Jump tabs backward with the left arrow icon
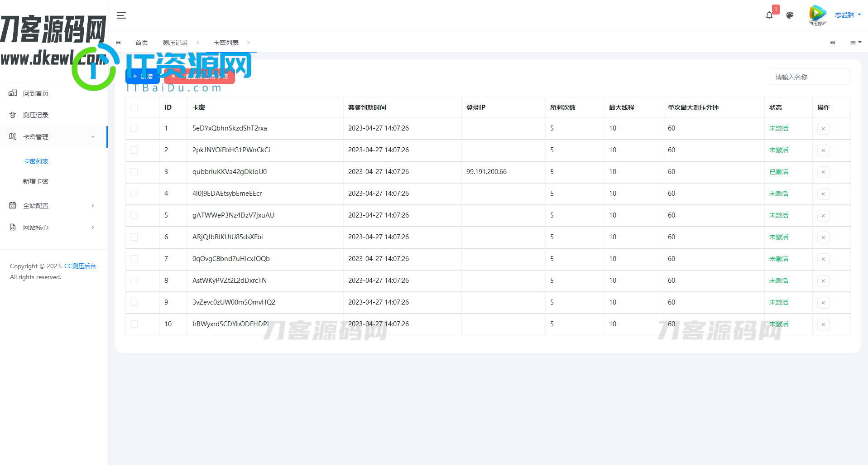 pos(118,43)
